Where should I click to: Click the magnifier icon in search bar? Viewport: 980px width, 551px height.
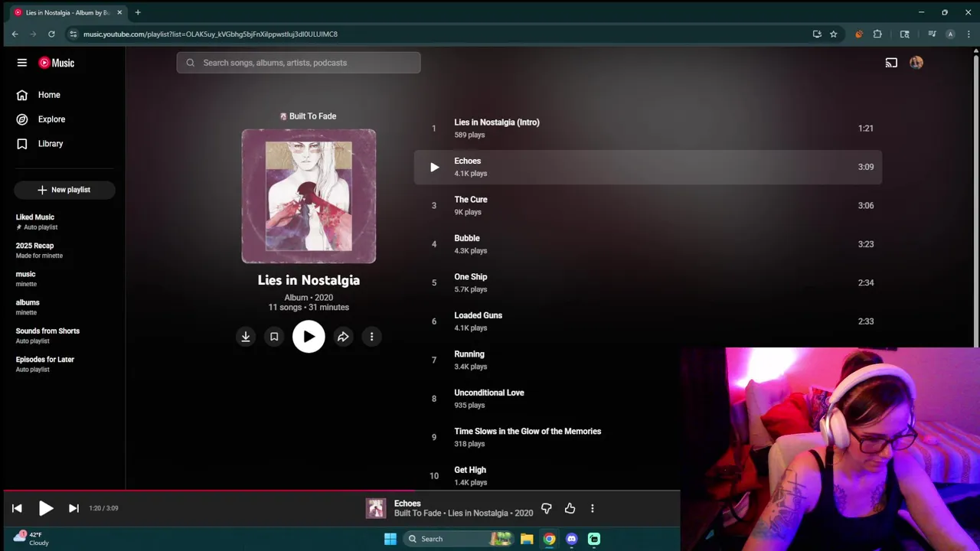(190, 63)
